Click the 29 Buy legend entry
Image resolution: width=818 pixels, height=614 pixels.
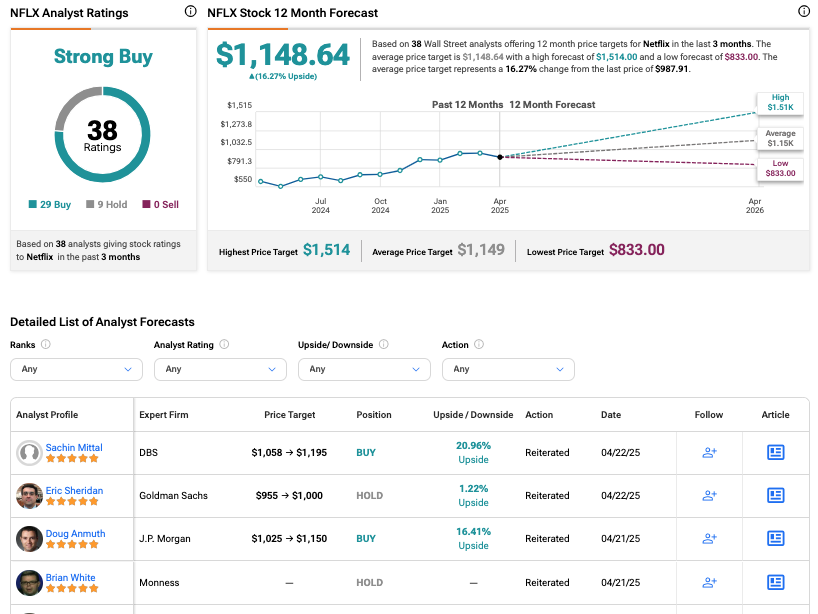point(50,204)
